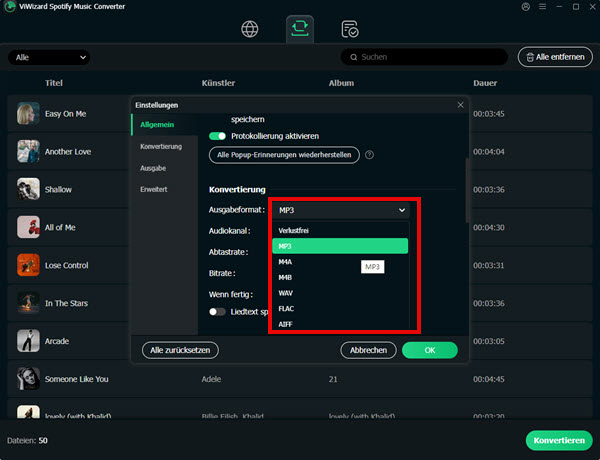Open the converted history icon

pyautogui.click(x=350, y=29)
